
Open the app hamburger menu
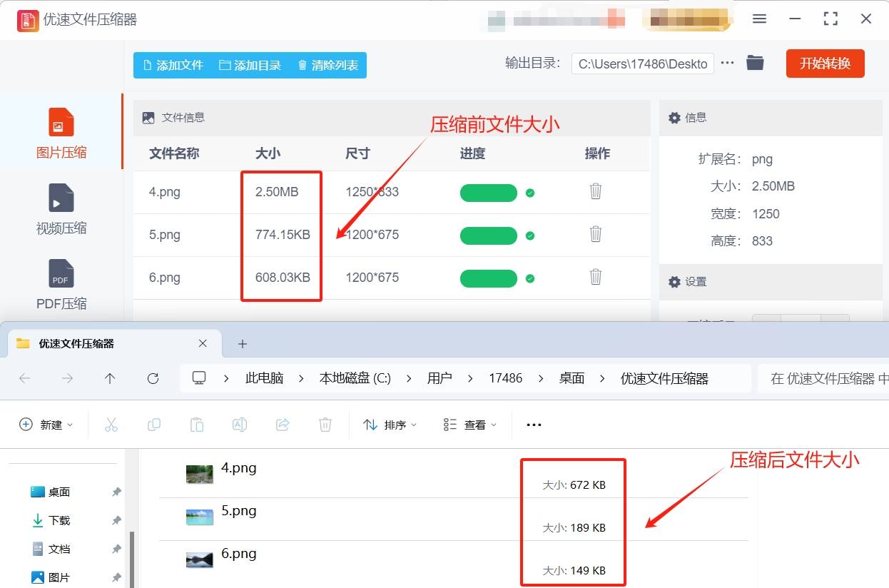(x=759, y=19)
